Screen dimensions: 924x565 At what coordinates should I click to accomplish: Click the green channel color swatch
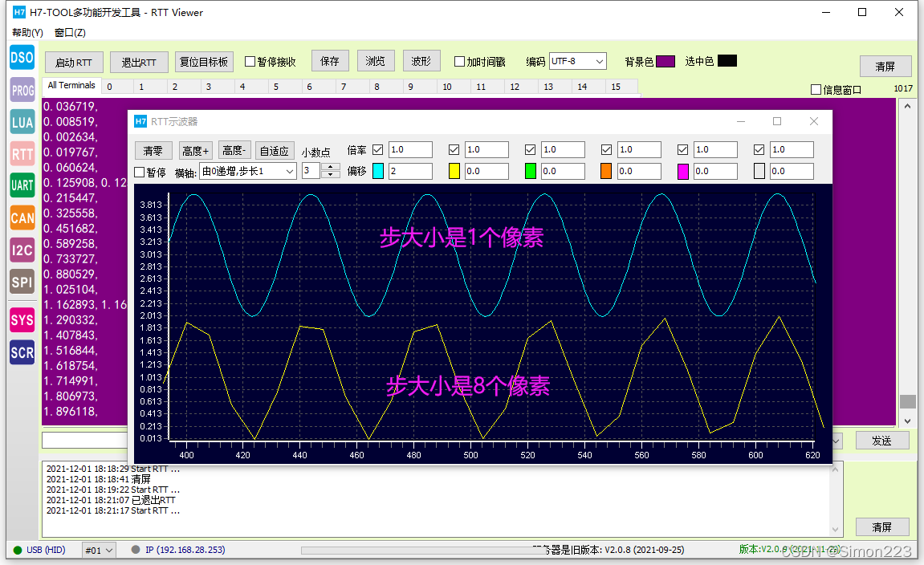[531, 171]
